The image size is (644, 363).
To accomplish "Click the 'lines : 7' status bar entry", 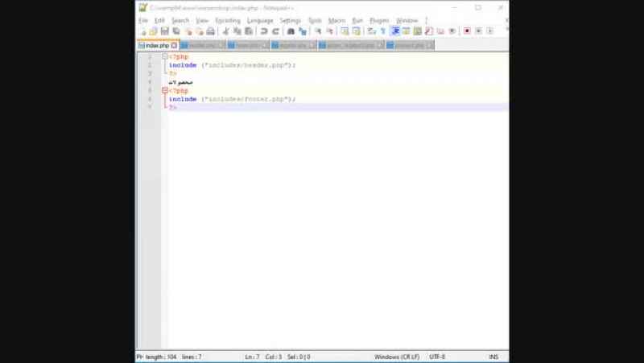I will 192,357.
